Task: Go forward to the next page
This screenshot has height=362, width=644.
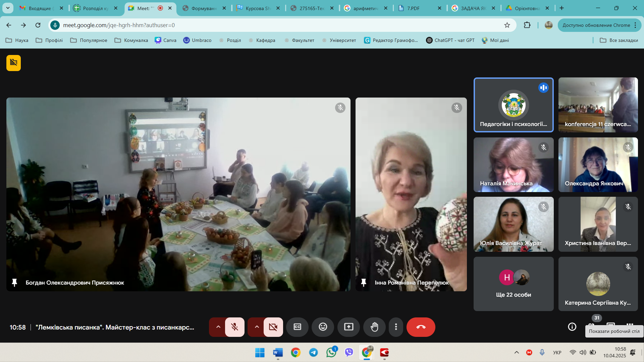Action: pyautogui.click(x=23, y=25)
